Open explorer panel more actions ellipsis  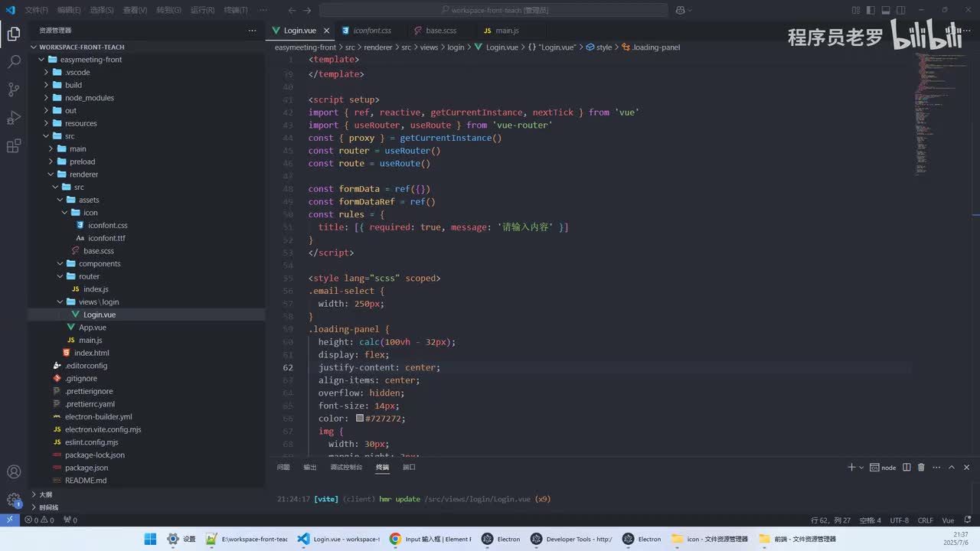pyautogui.click(x=253, y=31)
